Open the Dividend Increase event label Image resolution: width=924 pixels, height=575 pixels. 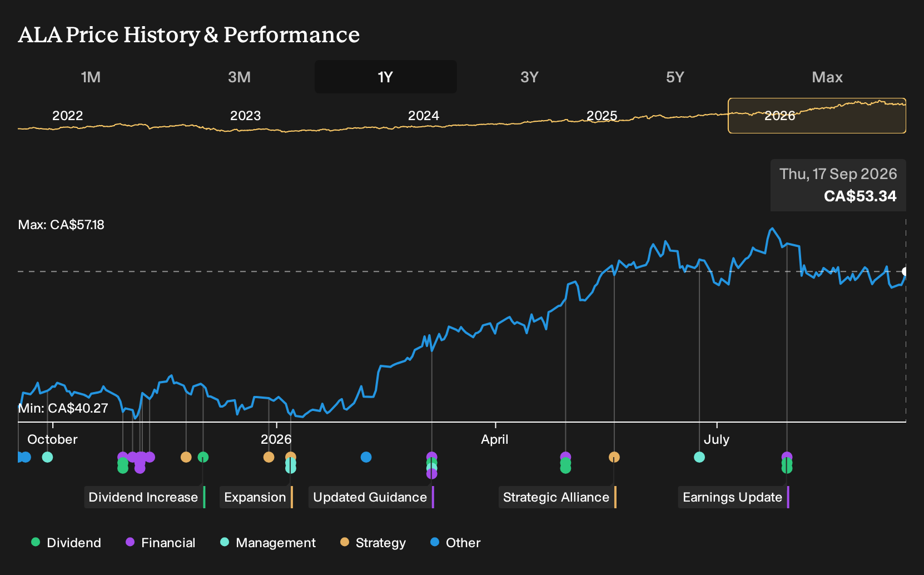(x=145, y=497)
